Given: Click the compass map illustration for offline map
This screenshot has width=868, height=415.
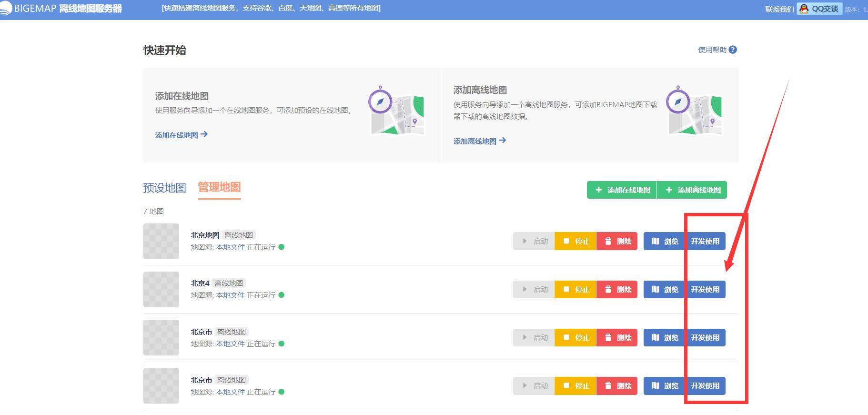Looking at the screenshot, I should point(694,110).
